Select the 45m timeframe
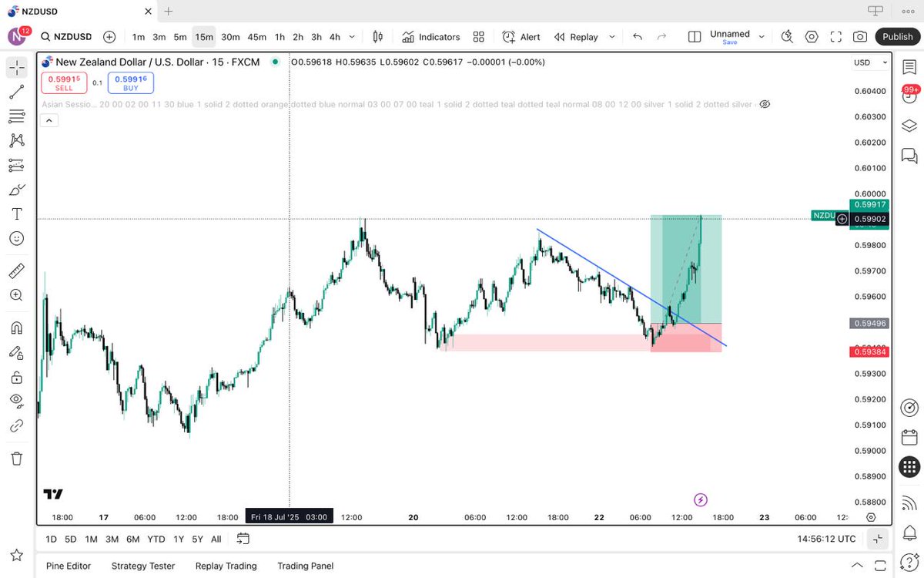Viewport: 924px width, 578px height. tap(256, 37)
